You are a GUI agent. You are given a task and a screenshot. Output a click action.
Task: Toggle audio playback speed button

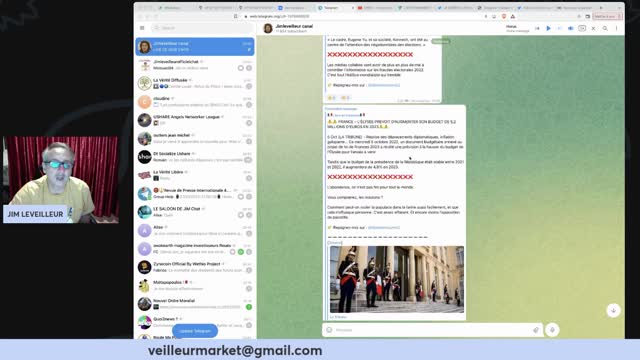point(582,28)
